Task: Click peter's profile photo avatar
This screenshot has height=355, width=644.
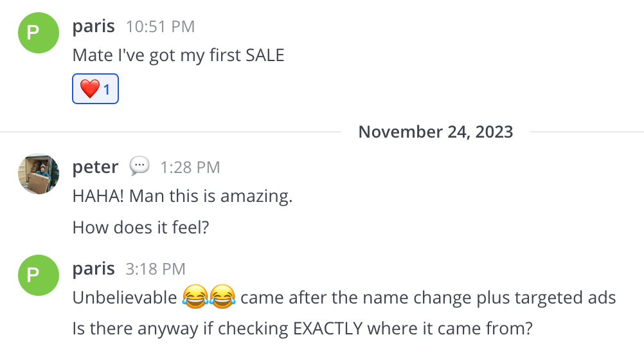Action: [39, 174]
